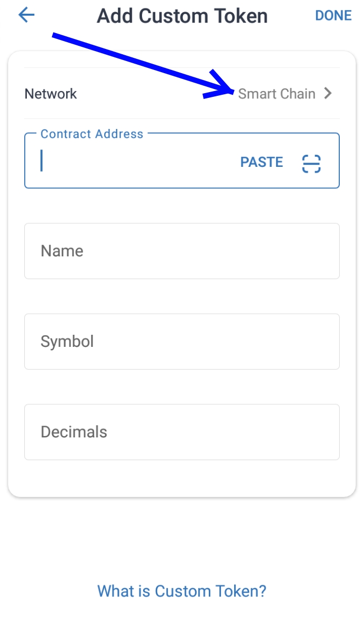Tap the Add Custom Token title
The image size is (364, 629).
182,16
